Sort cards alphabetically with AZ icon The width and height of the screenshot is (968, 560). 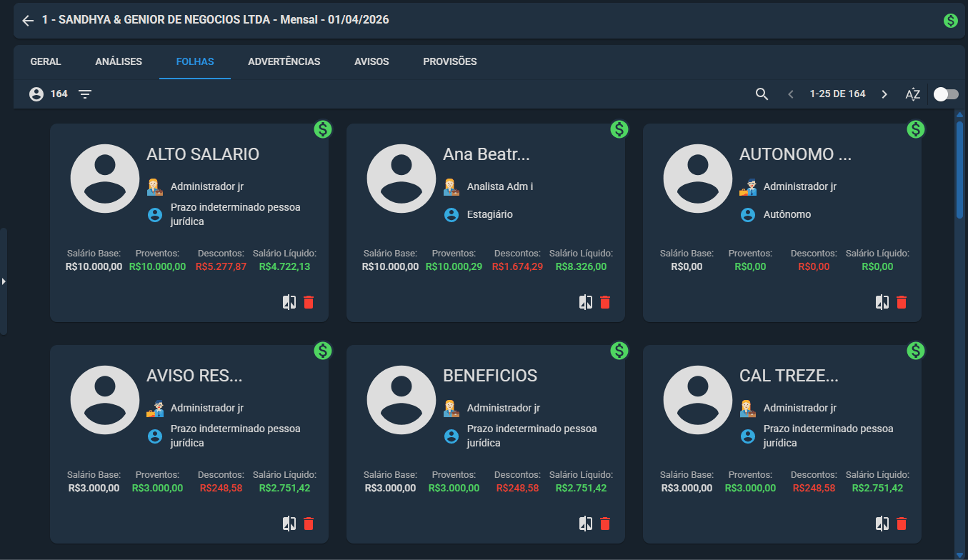(x=913, y=94)
